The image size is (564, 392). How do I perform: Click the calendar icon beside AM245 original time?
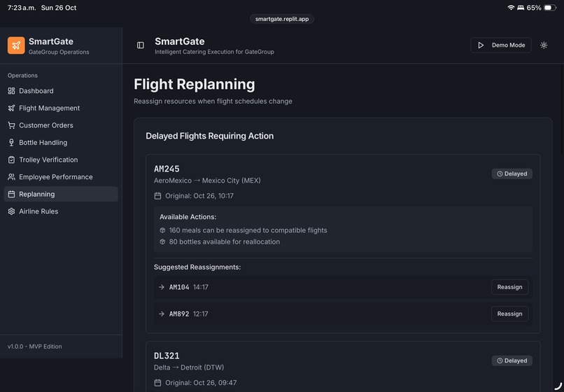(157, 196)
